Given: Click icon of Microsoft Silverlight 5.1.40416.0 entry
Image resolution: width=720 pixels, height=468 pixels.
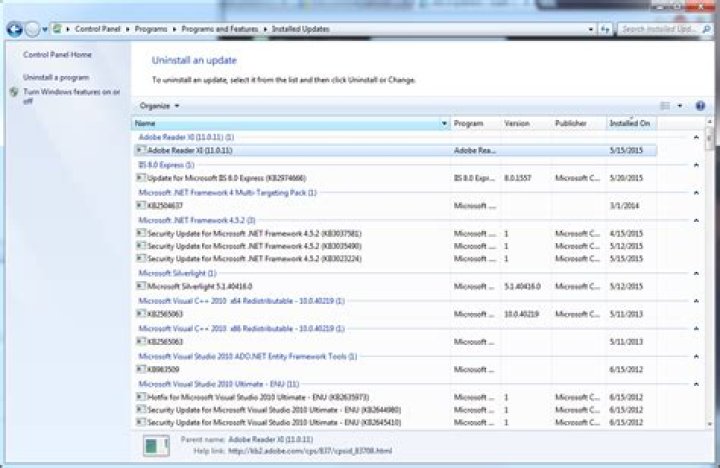Looking at the screenshot, I should point(141,286).
